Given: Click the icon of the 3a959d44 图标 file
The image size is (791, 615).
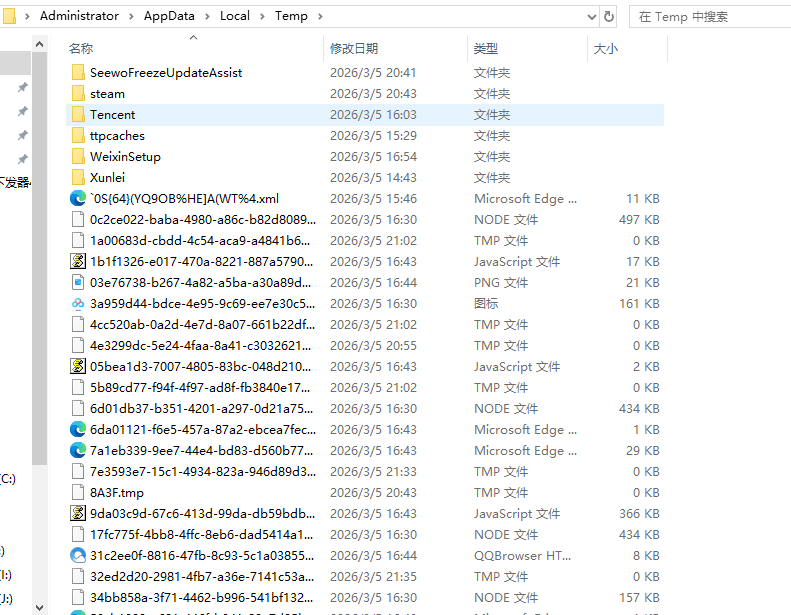Looking at the screenshot, I should pyautogui.click(x=78, y=304).
